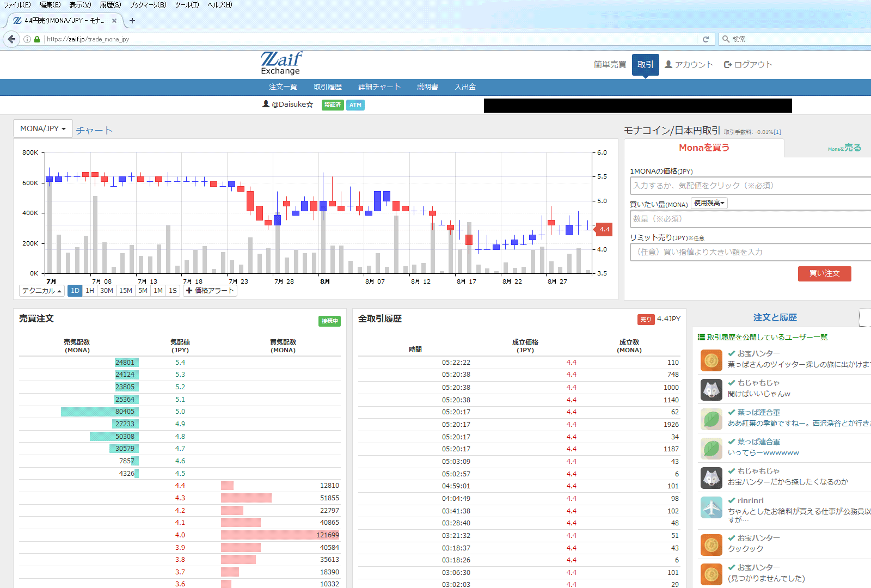The height and width of the screenshot is (588, 871).
Task: Click the list icon before 取引履歴を公開
Action: [701, 338]
